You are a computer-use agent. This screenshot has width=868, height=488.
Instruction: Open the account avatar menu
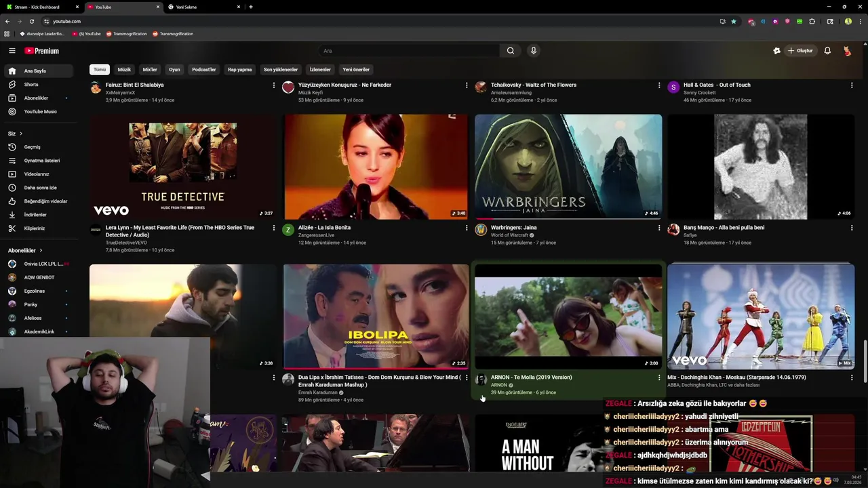[847, 51]
